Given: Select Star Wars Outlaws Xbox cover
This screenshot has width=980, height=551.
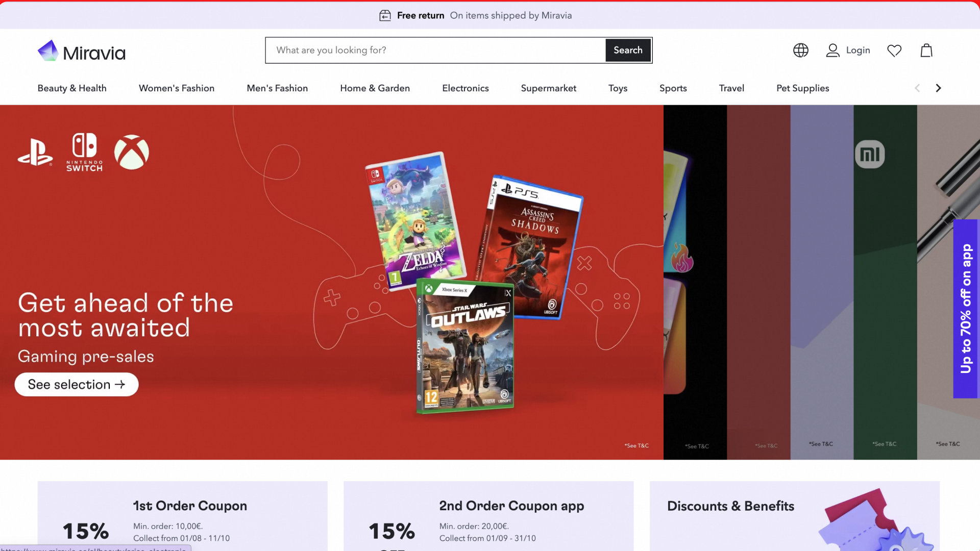Looking at the screenshot, I should [464, 346].
